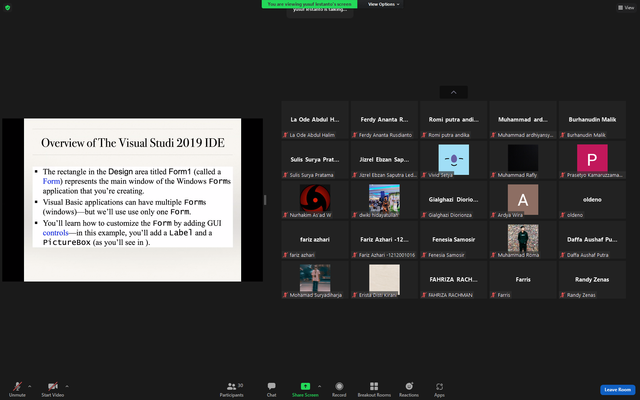Expand audio options arrow next to Unmute
Screen dimensions: 640x400
click(x=29, y=386)
